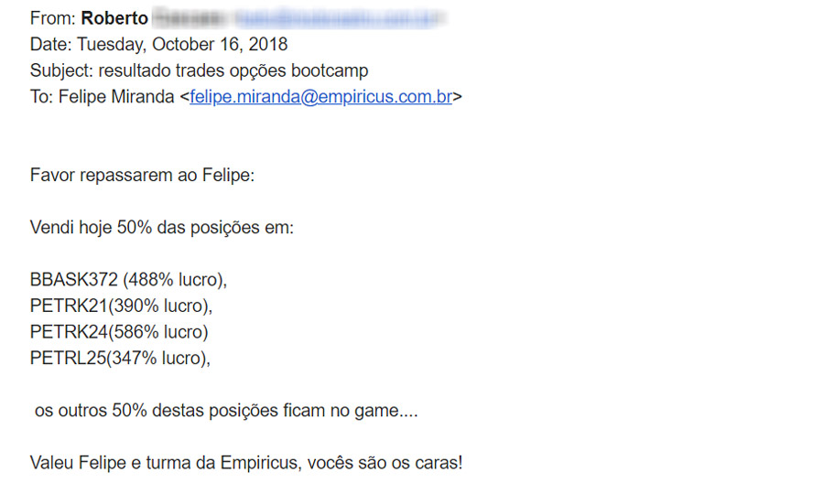Click the 'From:' header label
The image size is (824, 504).
click(x=53, y=18)
